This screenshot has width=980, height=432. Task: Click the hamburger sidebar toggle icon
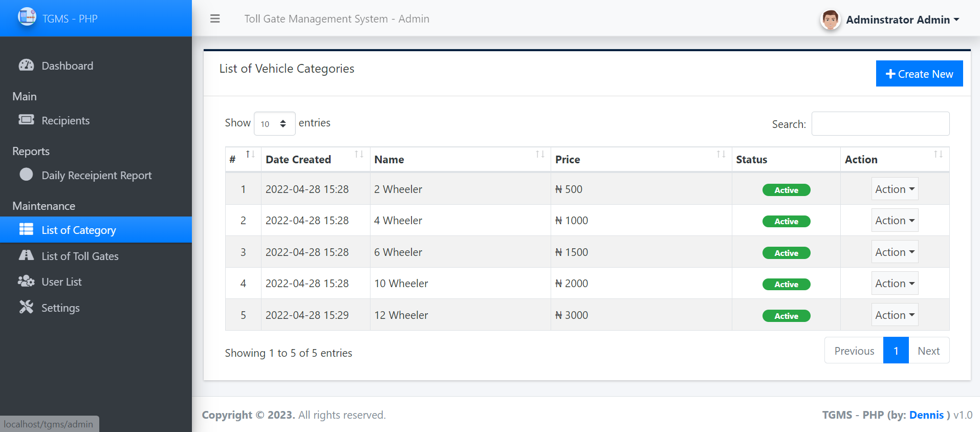tap(215, 19)
